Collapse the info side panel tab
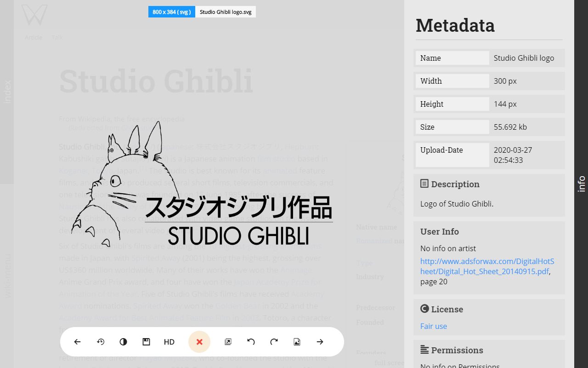 581,184
